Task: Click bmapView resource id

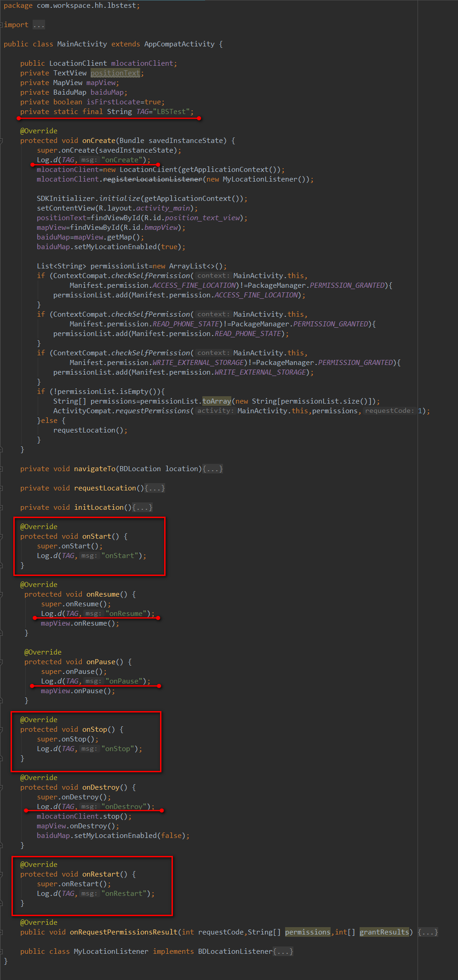Action: (160, 228)
